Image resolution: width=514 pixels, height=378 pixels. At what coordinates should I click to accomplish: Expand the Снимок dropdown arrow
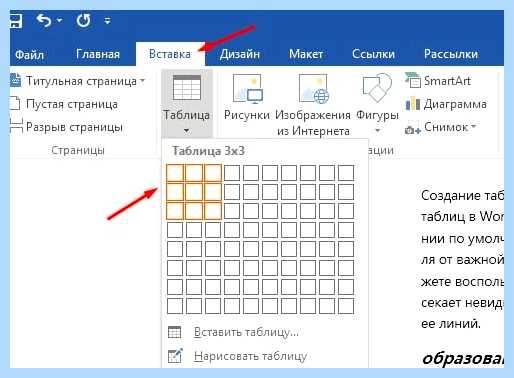click(473, 127)
